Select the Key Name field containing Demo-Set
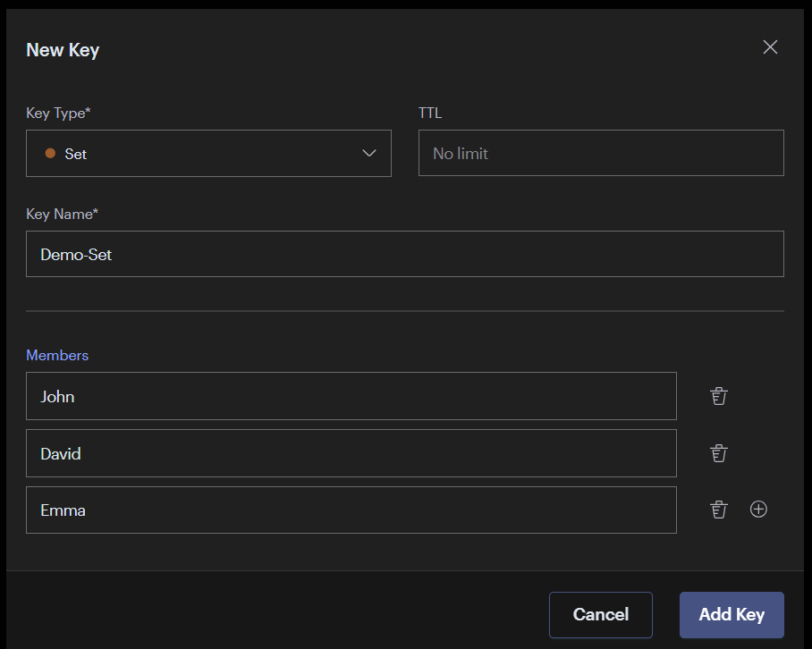This screenshot has height=649, width=812. [x=405, y=254]
